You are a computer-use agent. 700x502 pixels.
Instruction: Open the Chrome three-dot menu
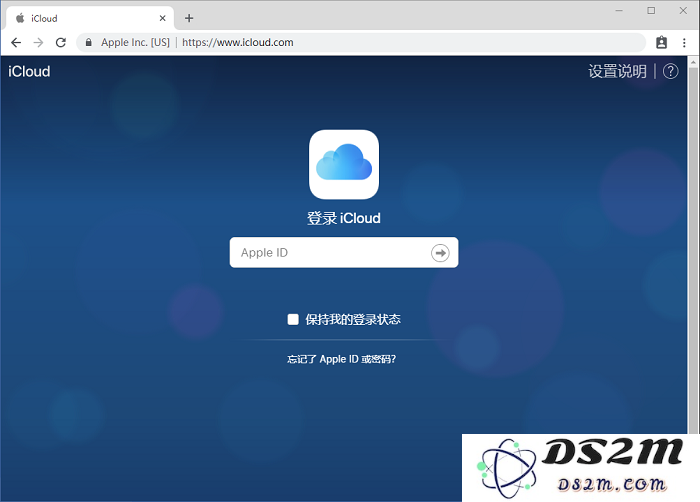pos(684,42)
